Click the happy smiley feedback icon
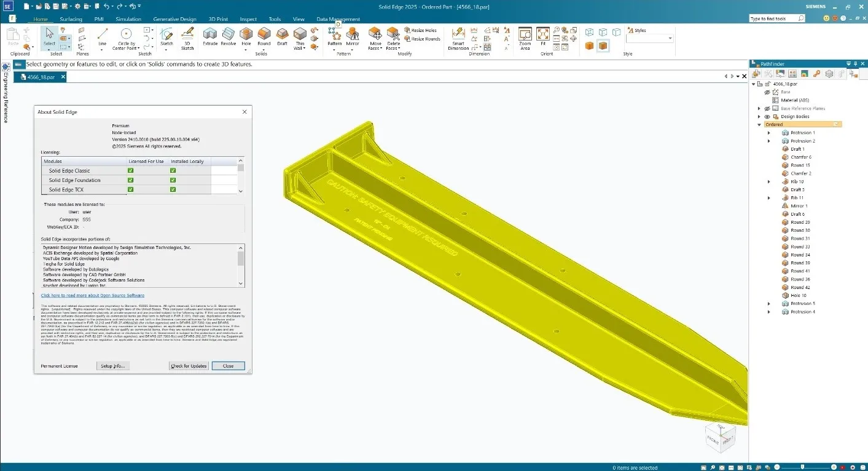The height and width of the screenshot is (471, 868). pyautogui.click(x=826, y=18)
